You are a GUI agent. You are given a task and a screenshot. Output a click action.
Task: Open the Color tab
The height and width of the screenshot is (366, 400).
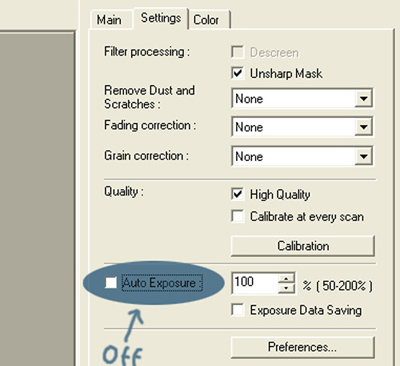(207, 20)
